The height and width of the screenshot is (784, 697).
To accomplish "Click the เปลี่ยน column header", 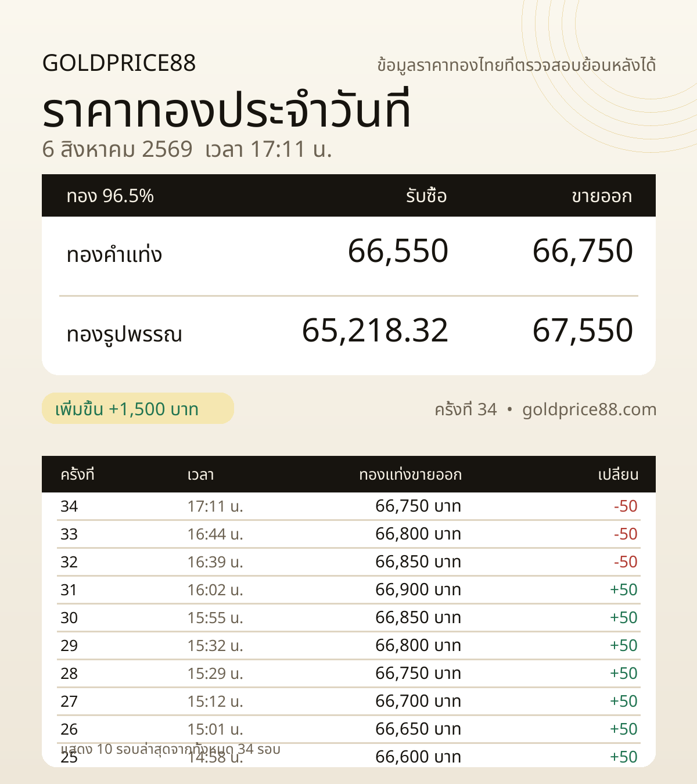I will coord(618,474).
